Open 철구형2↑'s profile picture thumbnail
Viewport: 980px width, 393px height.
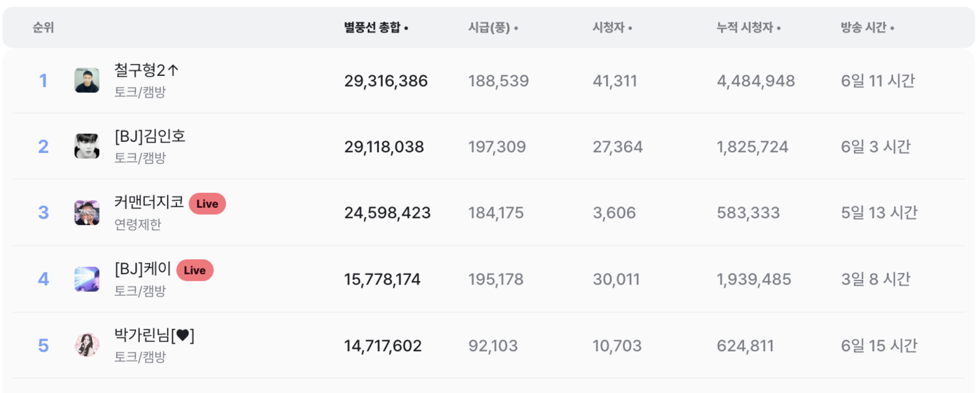[x=86, y=80]
